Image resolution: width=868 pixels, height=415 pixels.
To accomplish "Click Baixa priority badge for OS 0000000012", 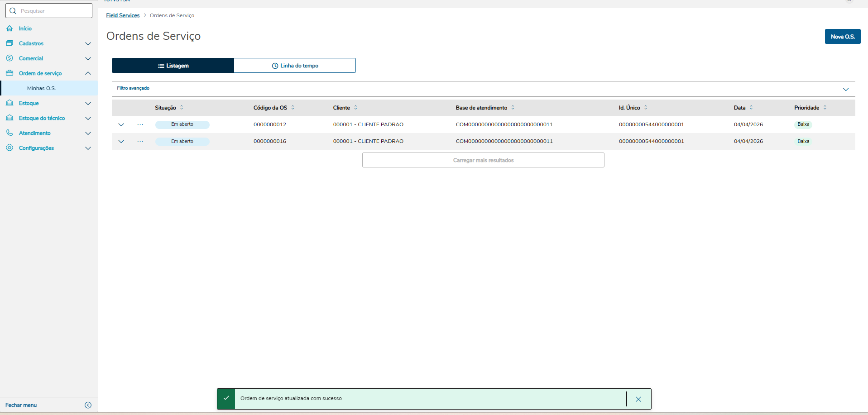I will click(803, 124).
